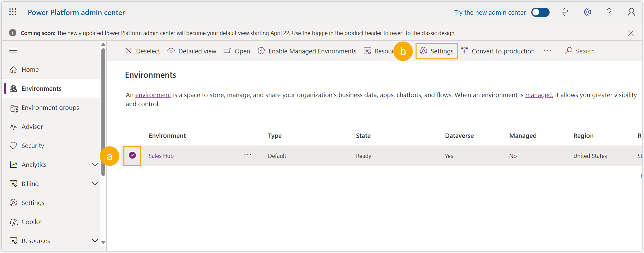The height and width of the screenshot is (253, 644).
Task: Open the help question mark icon
Action: [x=609, y=12]
